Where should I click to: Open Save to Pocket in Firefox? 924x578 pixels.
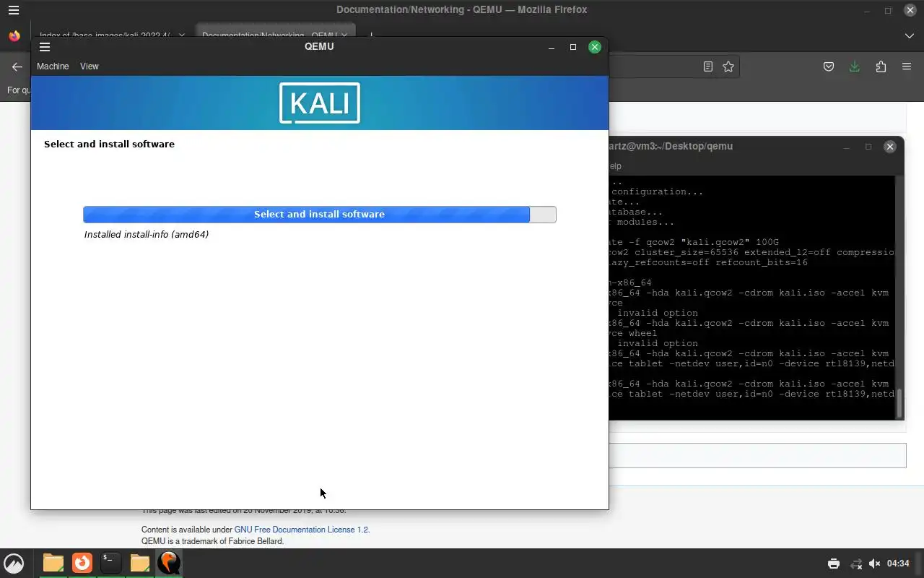point(829,66)
